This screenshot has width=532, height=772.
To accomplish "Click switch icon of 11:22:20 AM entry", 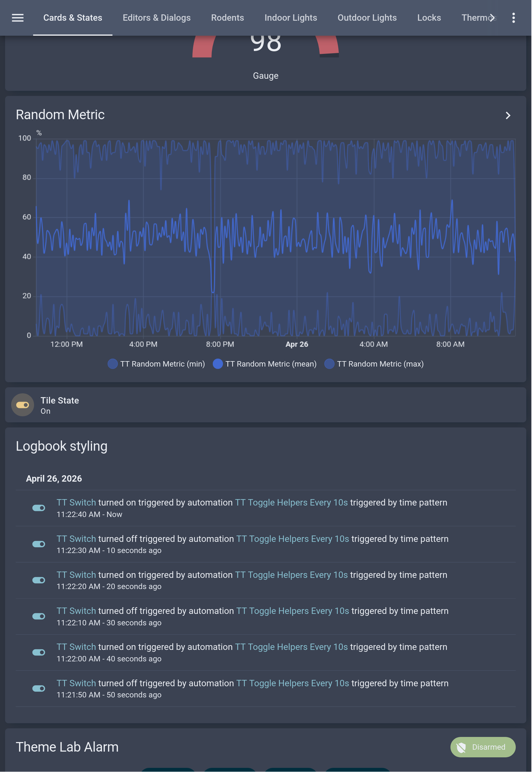I will coord(39,580).
